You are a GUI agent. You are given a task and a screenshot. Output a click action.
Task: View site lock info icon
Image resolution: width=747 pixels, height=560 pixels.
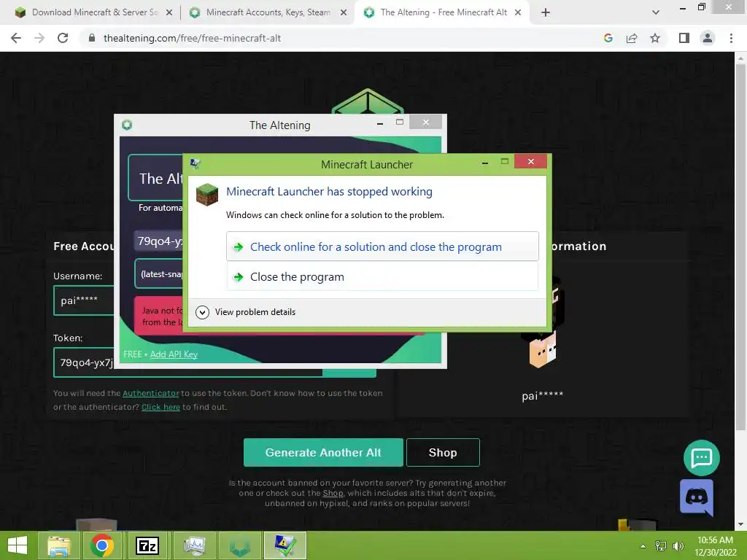(x=92, y=38)
